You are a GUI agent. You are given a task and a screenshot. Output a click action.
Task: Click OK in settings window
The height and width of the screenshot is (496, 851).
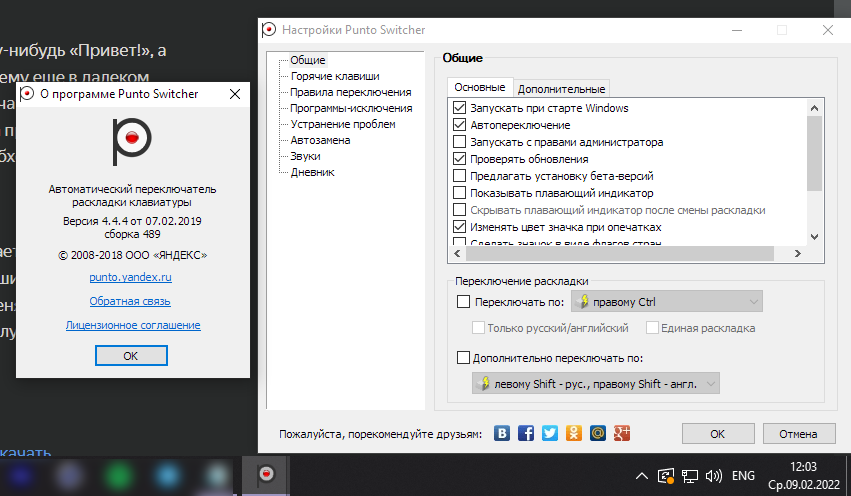point(718,434)
